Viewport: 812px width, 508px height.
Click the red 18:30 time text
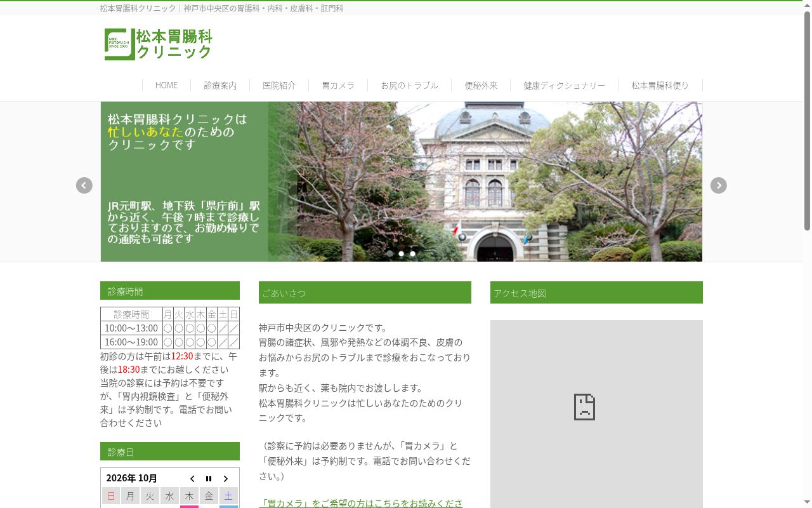[129, 370]
